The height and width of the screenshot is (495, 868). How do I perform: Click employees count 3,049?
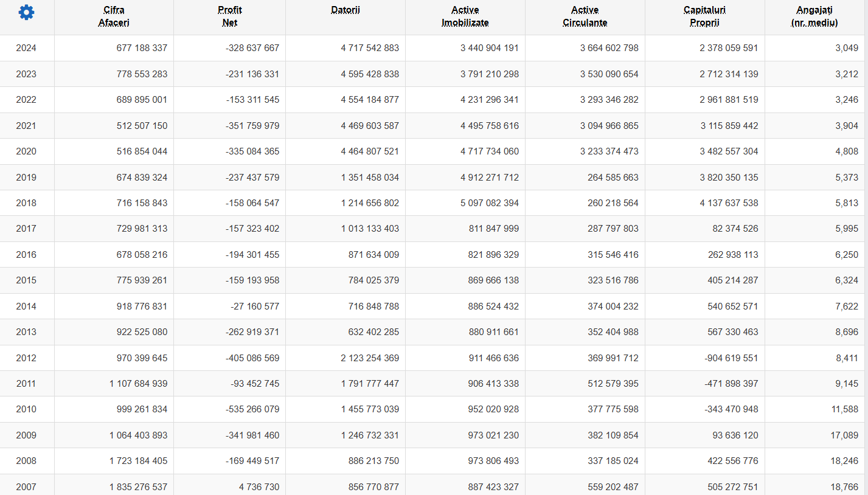click(x=847, y=48)
